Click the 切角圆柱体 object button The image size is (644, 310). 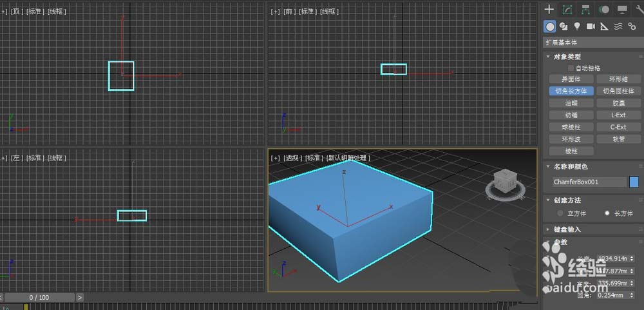618,91
